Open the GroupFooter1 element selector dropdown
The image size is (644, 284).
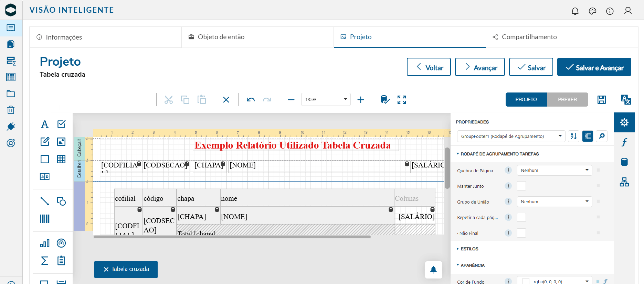(x=511, y=136)
